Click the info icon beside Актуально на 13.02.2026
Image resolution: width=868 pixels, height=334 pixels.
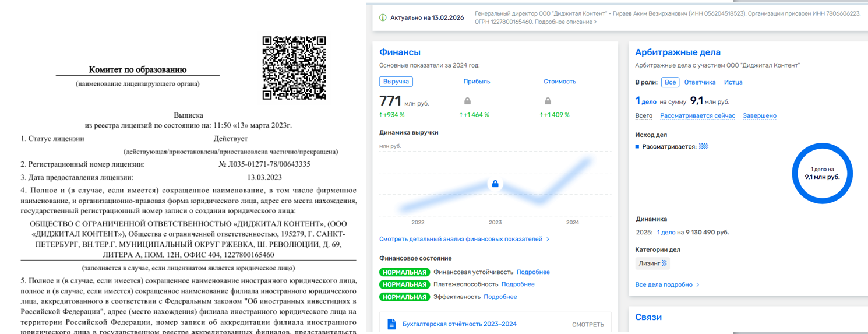[383, 17]
